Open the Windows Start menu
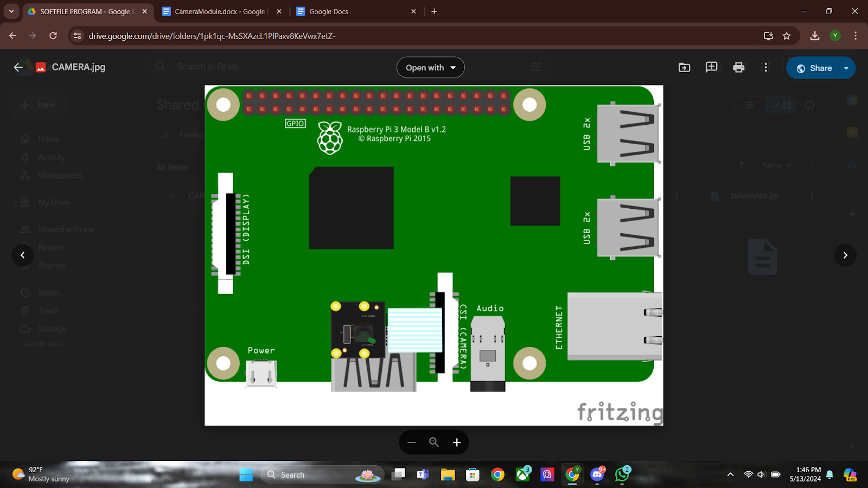 246,475
